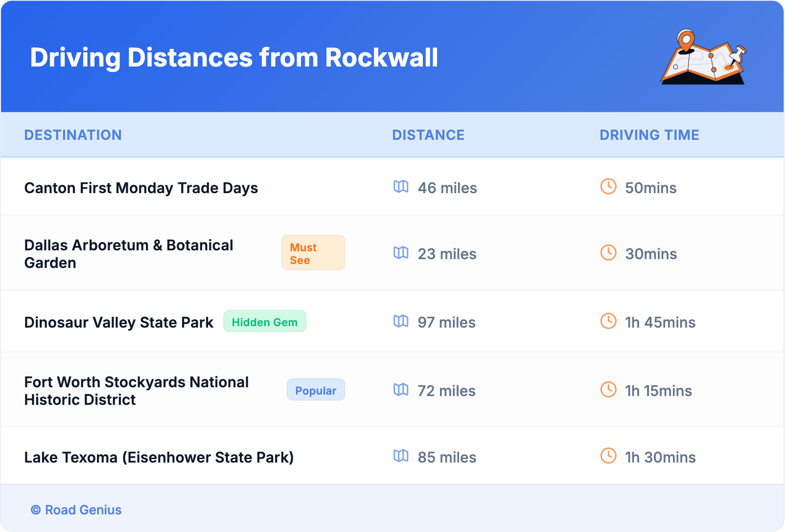Click the map icon beside 46 miles

(x=401, y=186)
